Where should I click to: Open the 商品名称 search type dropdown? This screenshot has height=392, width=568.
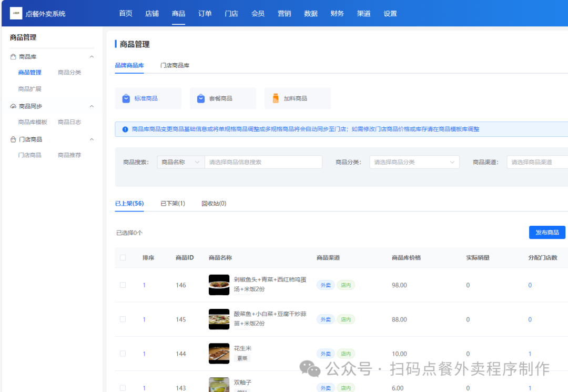(x=181, y=162)
